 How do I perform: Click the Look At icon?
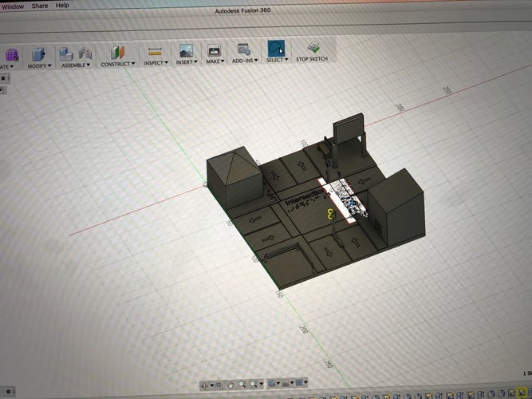[x=219, y=385]
